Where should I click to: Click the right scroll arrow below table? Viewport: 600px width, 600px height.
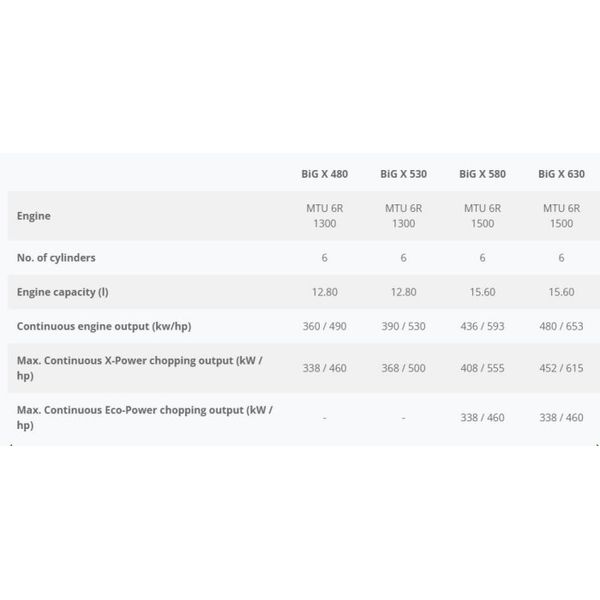[x=597, y=445]
